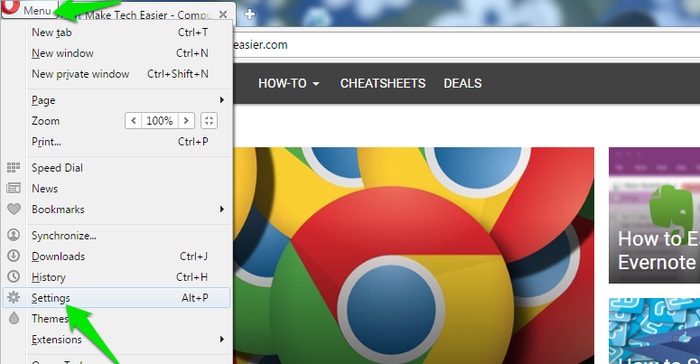Viewport: 700px width, 364px height.
Task: Decrease zoom with left arrow button
Action: (133, 121)
